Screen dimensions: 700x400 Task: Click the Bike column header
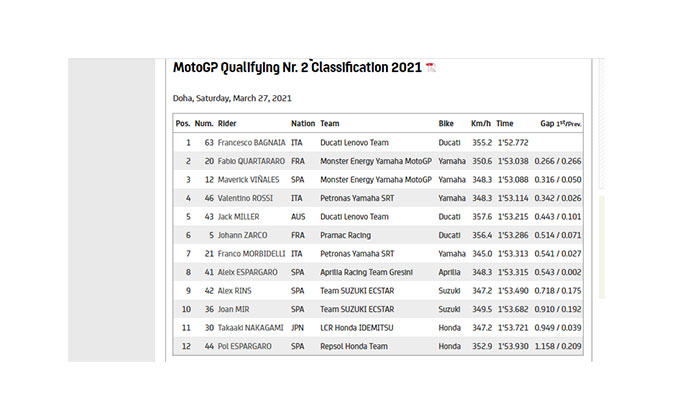[x=446, y=123]
